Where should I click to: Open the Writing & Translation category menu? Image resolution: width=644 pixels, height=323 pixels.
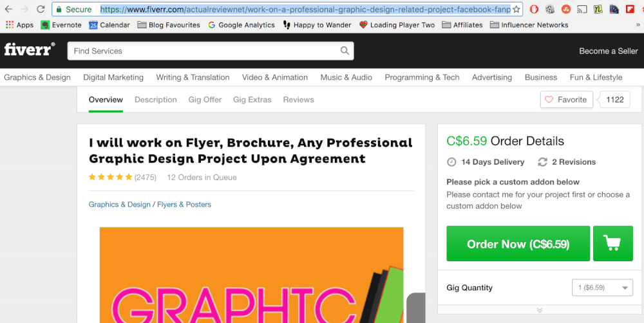pos(193,77)
